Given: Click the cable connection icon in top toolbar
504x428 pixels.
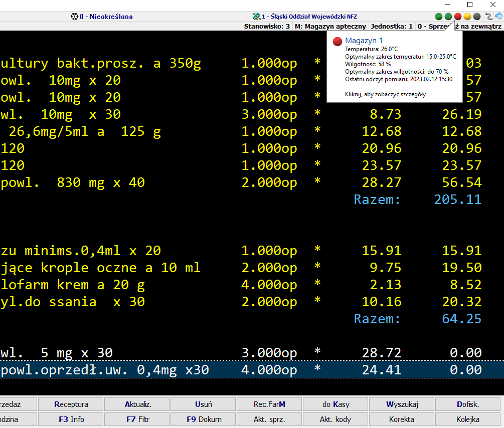Looking at the screenshot, I should 488,17.
